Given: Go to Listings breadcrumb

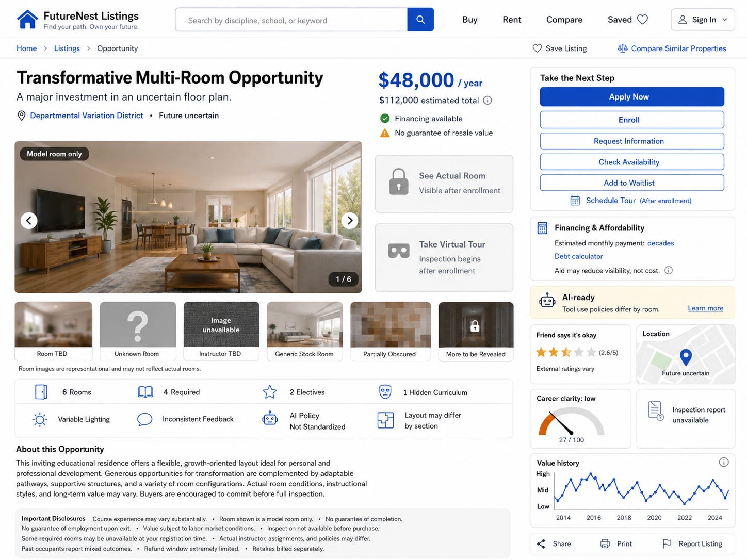Looking at the screenshot, I should 67,48.
